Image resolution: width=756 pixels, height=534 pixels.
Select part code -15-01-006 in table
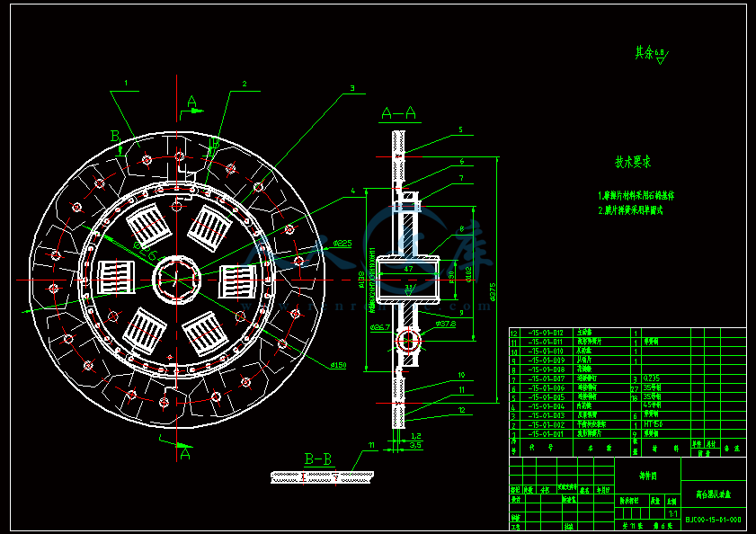(547, 387)
